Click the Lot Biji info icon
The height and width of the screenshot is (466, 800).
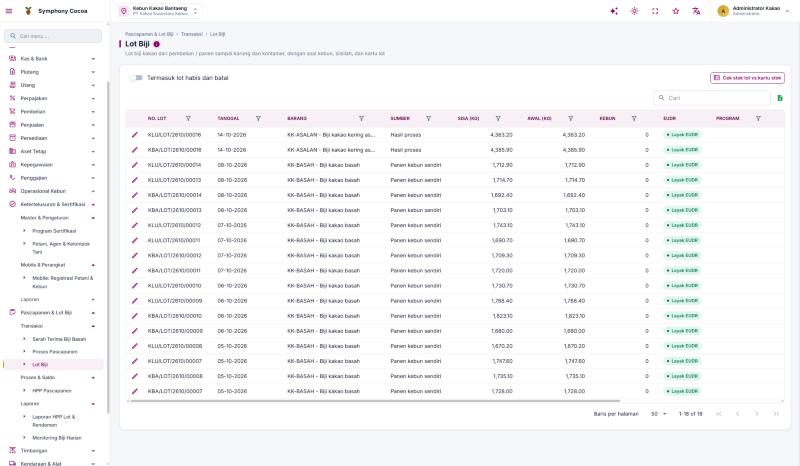[157, 44]
